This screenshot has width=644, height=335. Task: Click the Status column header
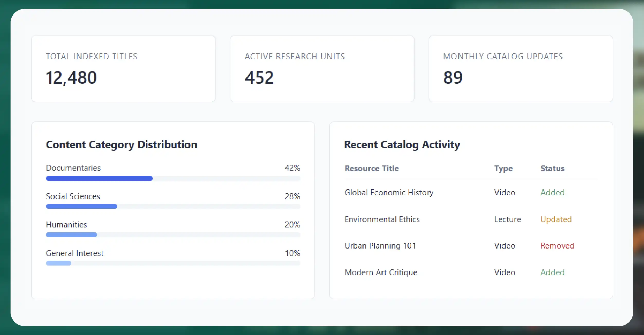click(552, 169)
